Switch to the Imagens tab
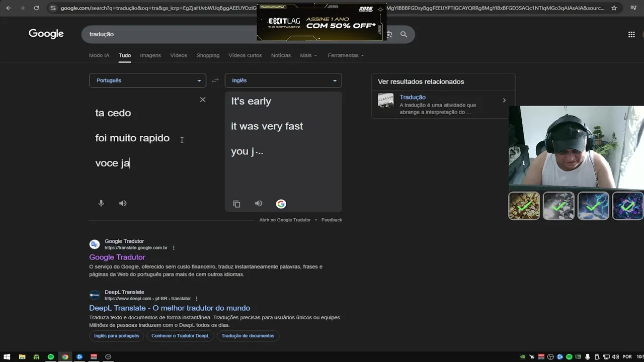This screenshot has width=644, height=362. (150, 55)
